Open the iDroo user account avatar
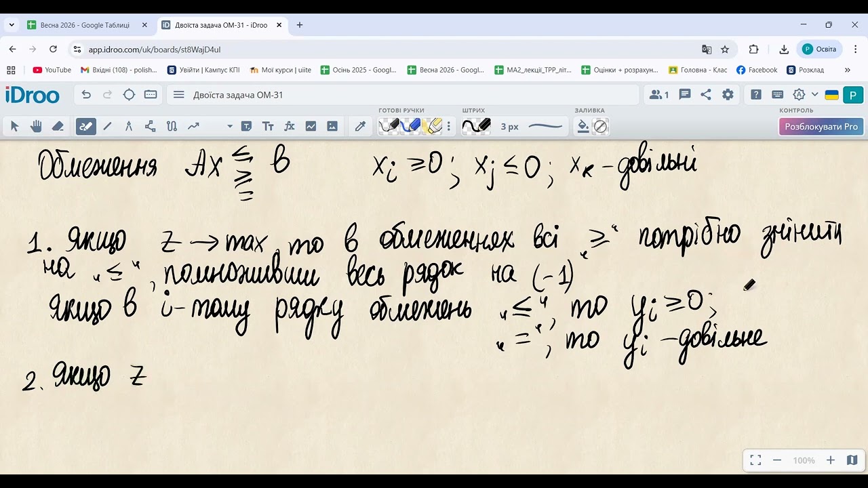 pyautogui.click(x=853, y=95)
